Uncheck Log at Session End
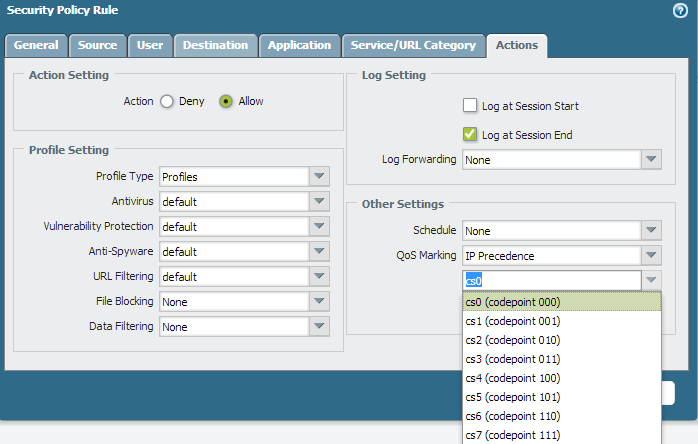698x444 pixels. pyautogui.click(x=470, y=134)
